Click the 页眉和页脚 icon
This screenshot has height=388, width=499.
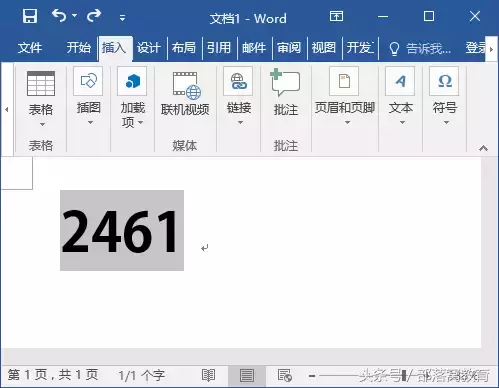click(344, 81)
